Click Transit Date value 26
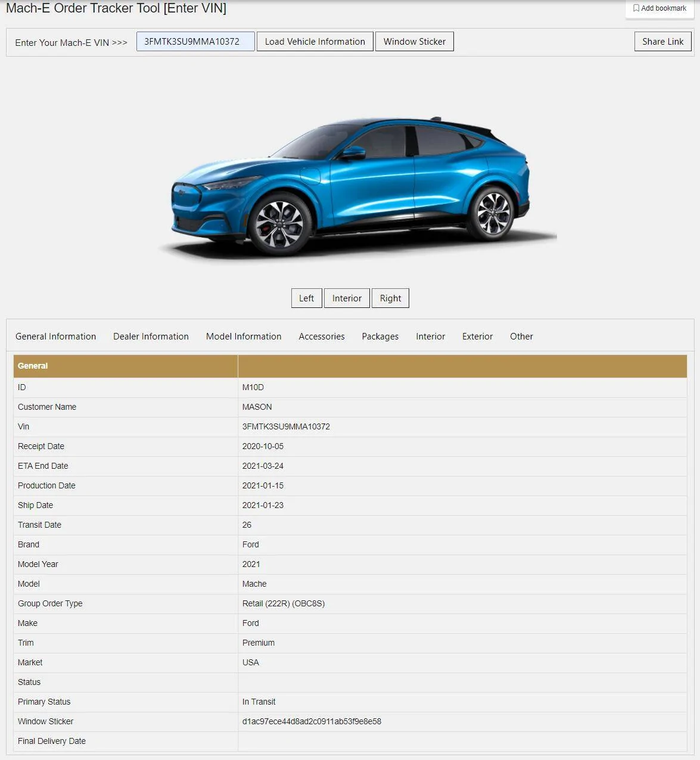The width and height of the screenshot is (700, 760). [247, 525]
